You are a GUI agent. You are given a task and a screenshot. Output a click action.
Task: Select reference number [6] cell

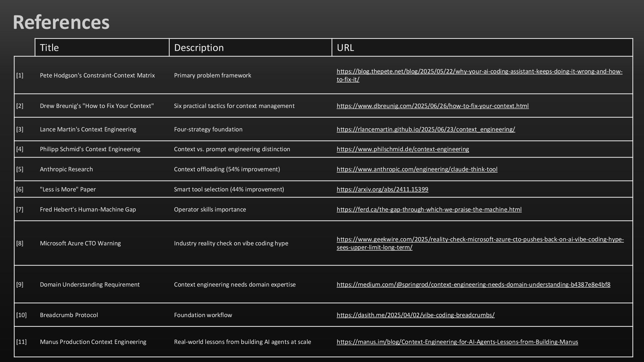pos(20,189)
